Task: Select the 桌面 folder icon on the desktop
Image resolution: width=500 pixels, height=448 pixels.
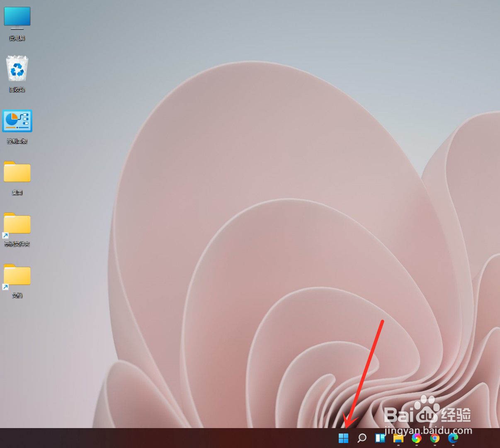Action: pos(17,173)
